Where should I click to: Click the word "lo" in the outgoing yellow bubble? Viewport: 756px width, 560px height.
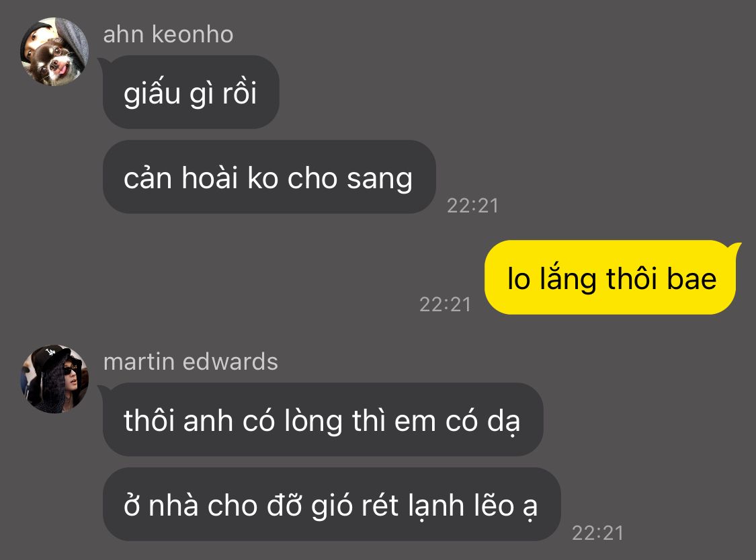click(519, 279)
